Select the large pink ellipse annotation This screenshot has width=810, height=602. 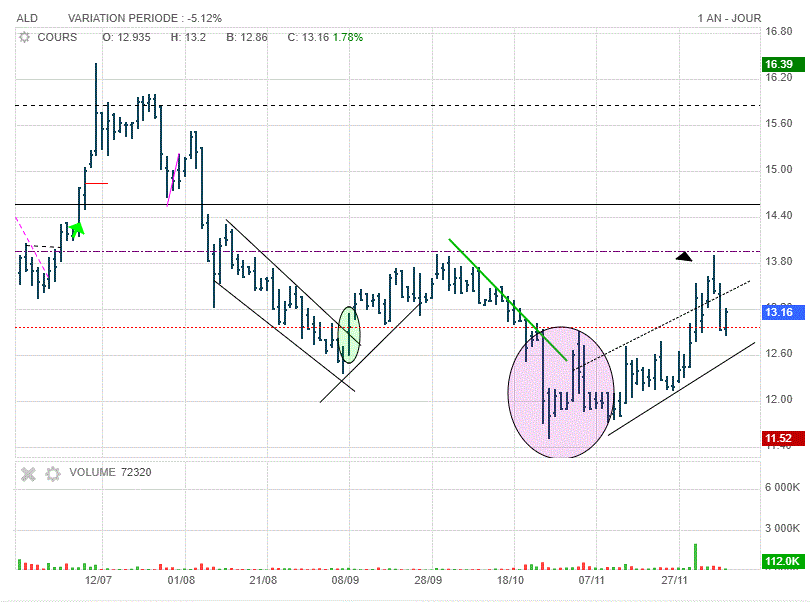561,392
